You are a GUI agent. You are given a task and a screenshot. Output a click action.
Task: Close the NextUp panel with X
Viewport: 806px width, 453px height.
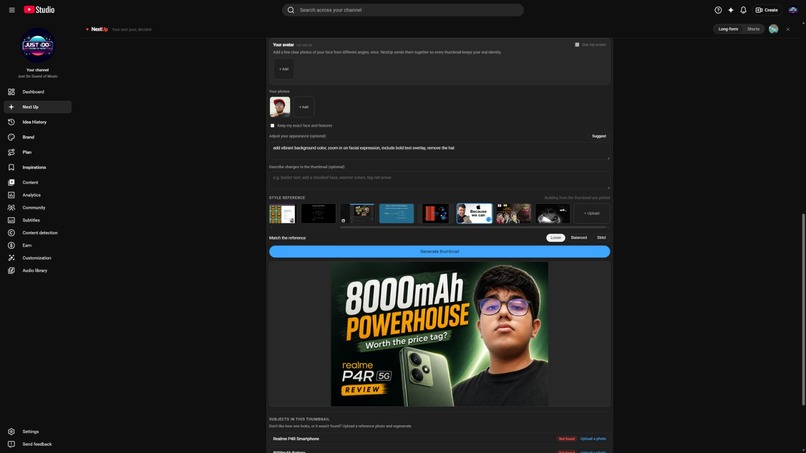(788, 29)
